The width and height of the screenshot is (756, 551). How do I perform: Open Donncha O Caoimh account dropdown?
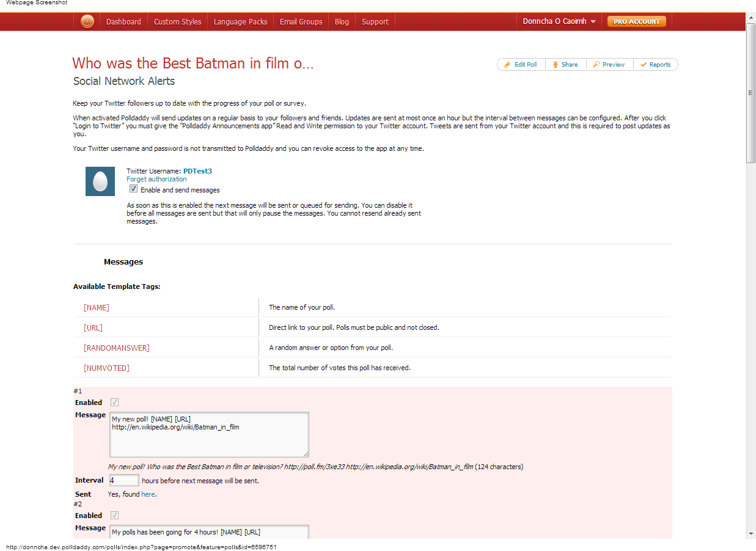click(559, 21)
